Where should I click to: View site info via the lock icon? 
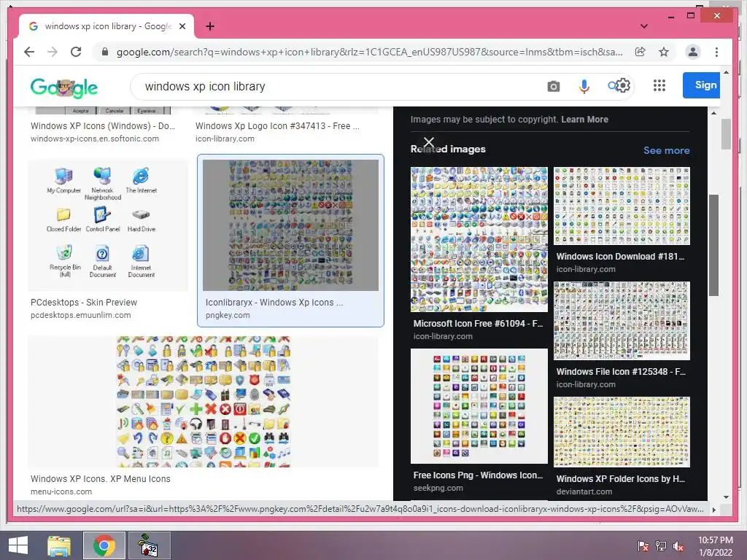(105, 52)
